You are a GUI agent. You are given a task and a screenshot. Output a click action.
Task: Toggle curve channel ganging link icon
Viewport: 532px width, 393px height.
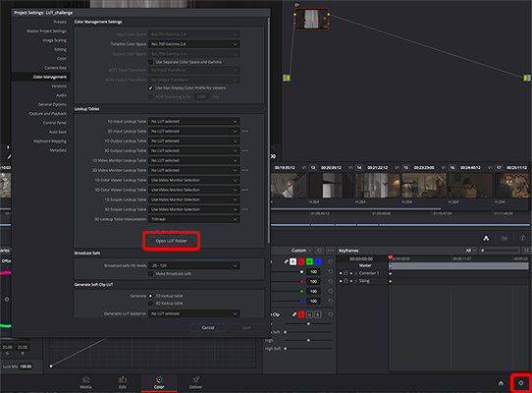pyautogui.click(x=286, y=261)
